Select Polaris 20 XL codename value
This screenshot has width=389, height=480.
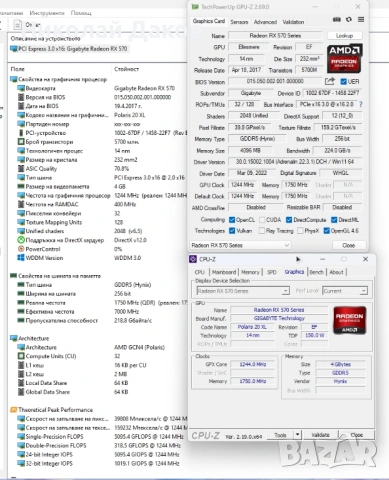[x=130, y=115]
